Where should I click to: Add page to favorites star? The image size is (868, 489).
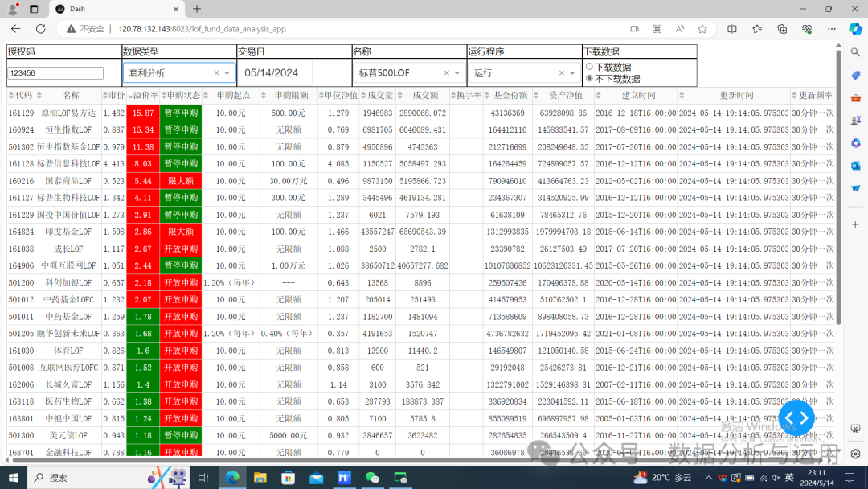702,29
